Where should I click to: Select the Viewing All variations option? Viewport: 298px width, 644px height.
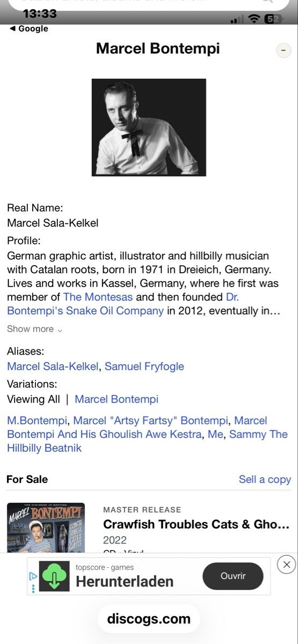(33, 399)
